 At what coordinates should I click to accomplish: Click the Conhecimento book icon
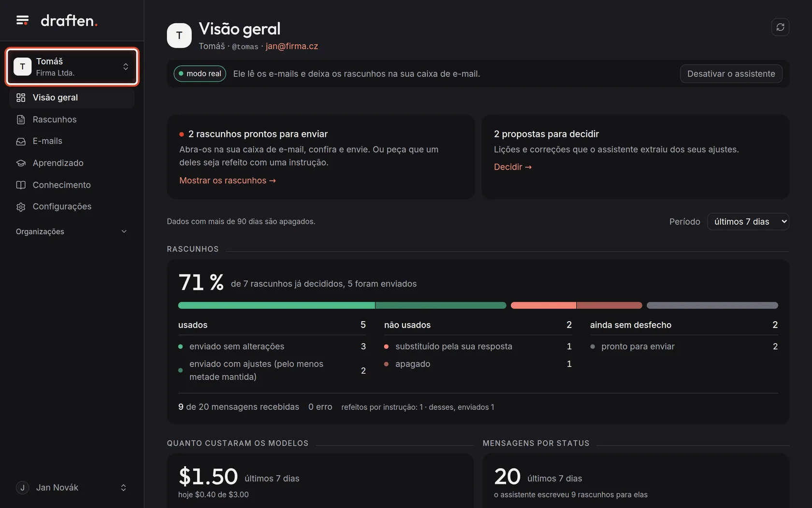point(21,185)
